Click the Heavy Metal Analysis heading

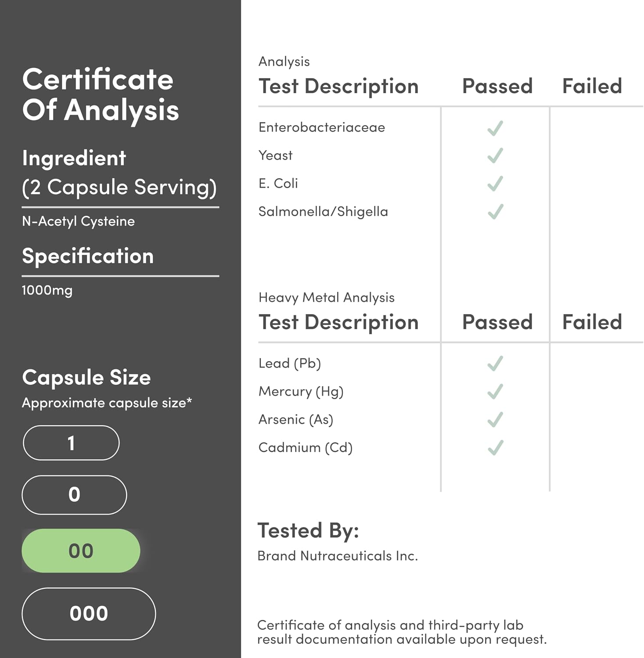327,297
